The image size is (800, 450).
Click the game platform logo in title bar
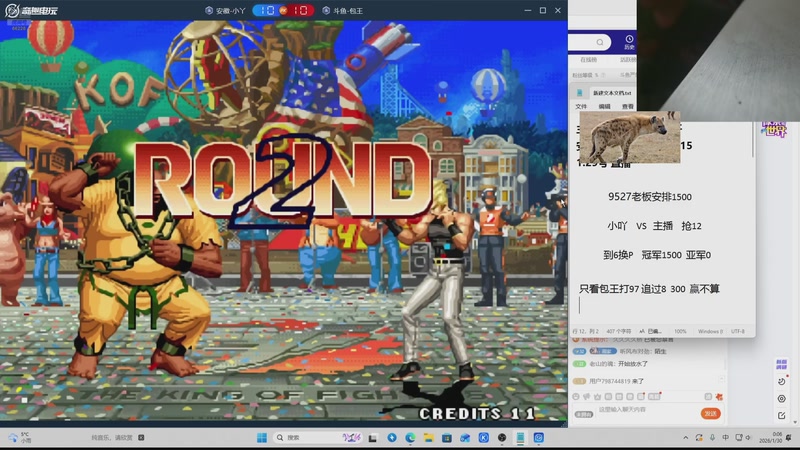(x=32, y=10)
